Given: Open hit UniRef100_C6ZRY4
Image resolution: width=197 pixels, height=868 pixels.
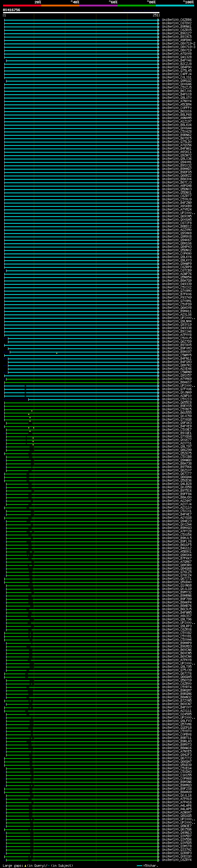Looking at the screenshot, I should point(177,860).
